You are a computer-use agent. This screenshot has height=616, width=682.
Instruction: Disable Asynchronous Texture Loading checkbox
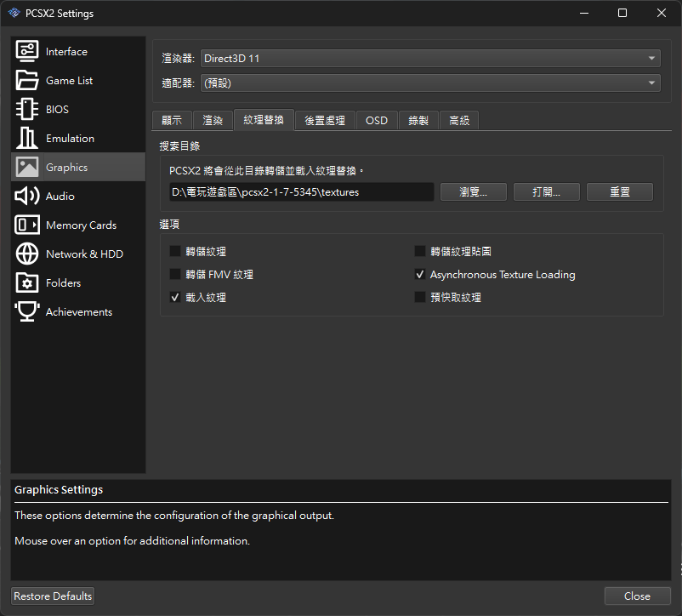pyautogui.click(x=420, y=275)
